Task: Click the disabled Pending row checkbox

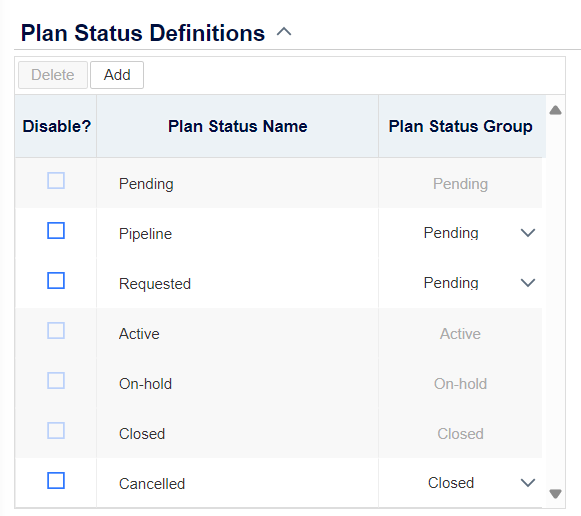Action: tap(56, 180)
